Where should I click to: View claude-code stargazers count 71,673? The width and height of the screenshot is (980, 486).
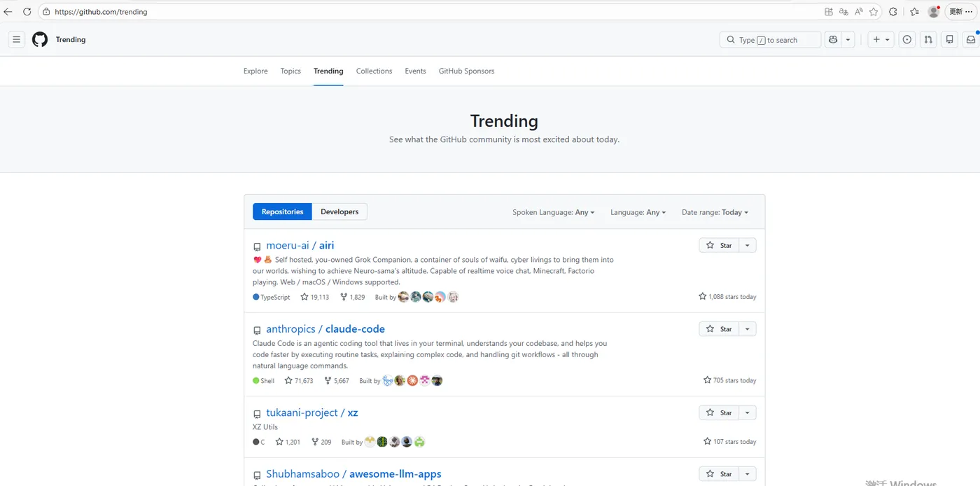tap(298, 381)
